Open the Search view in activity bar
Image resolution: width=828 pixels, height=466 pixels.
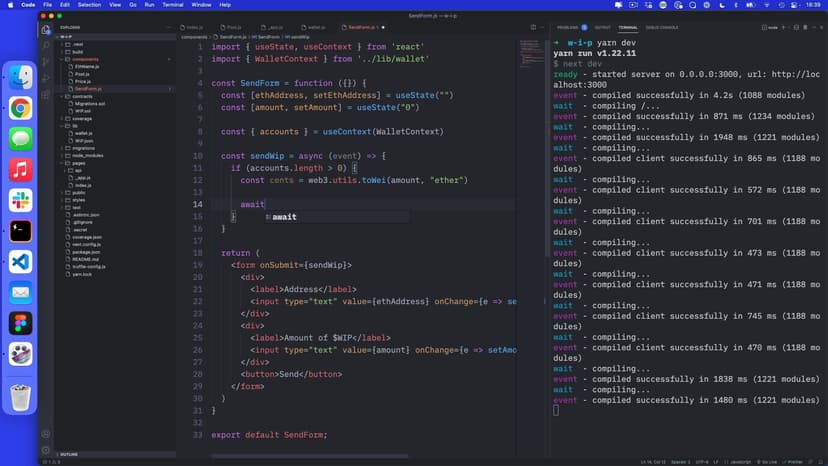(x=46, y=44)
